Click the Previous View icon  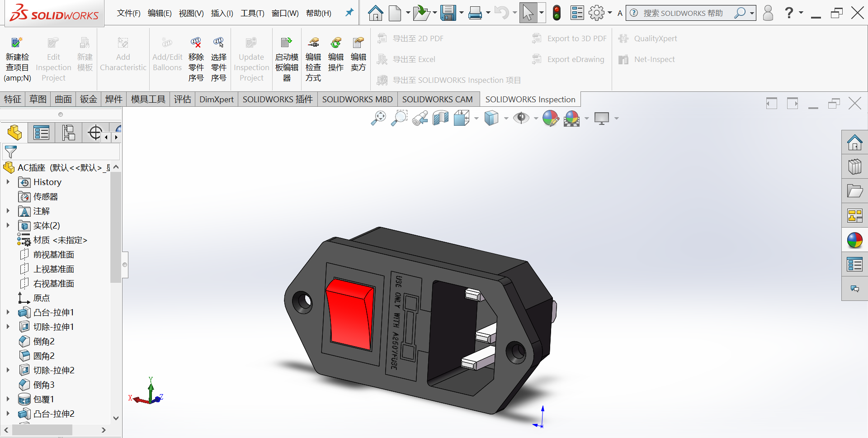point(420,119)
